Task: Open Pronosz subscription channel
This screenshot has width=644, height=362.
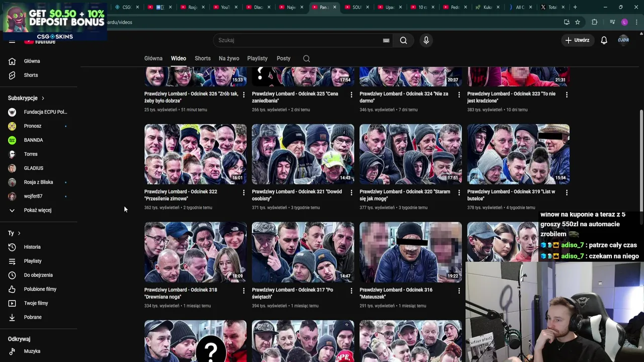Action: pyautogui.click(x=33, y=126)
